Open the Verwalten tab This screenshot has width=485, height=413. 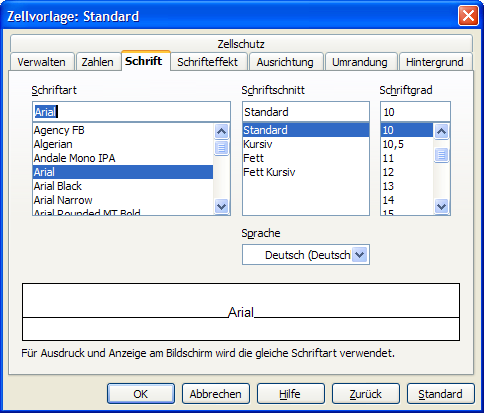(x=42, y=62)
